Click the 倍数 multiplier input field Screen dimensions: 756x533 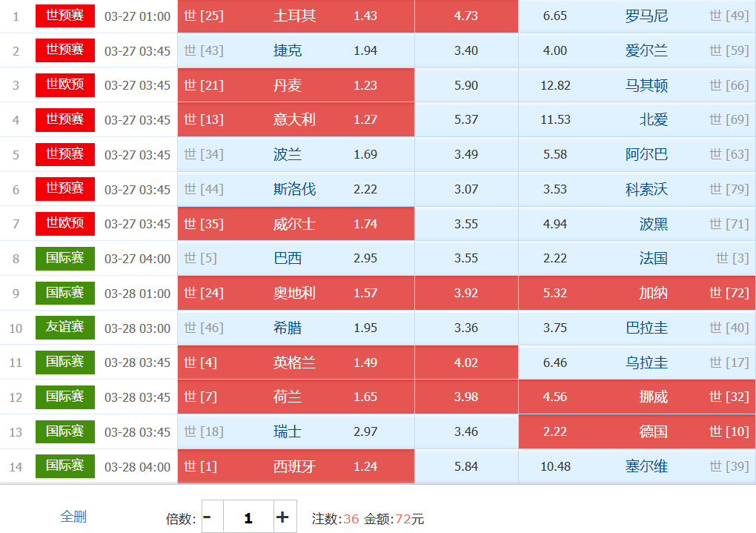point(248,517)
